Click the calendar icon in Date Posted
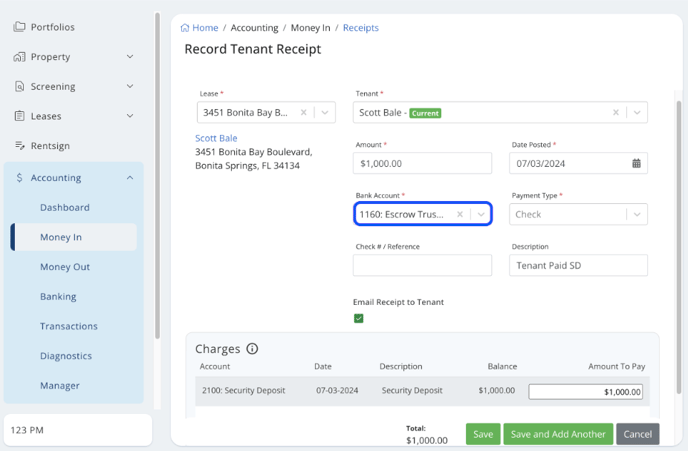This screenshot has width=688, height=451. [x=636, y=163]
